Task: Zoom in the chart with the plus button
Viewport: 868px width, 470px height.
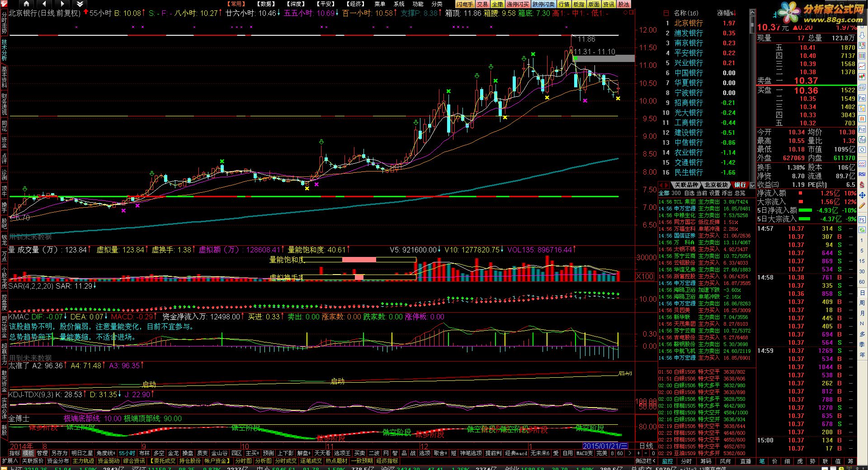Action: tap(638, 453)
